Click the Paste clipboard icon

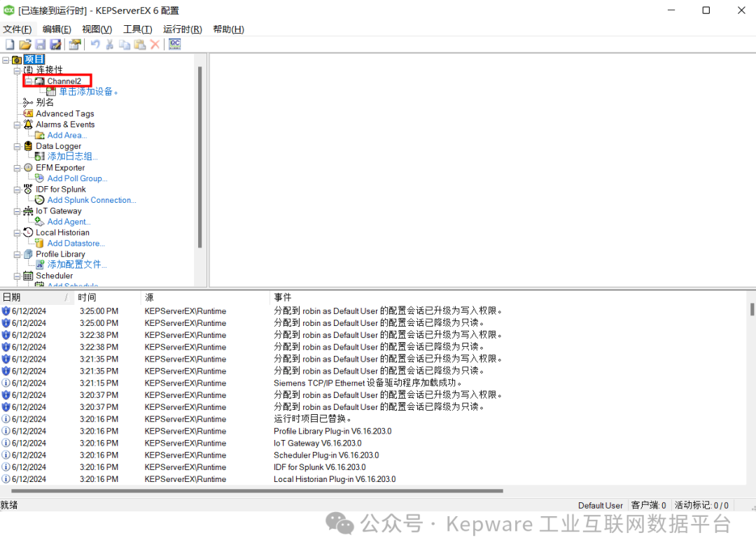140,45
